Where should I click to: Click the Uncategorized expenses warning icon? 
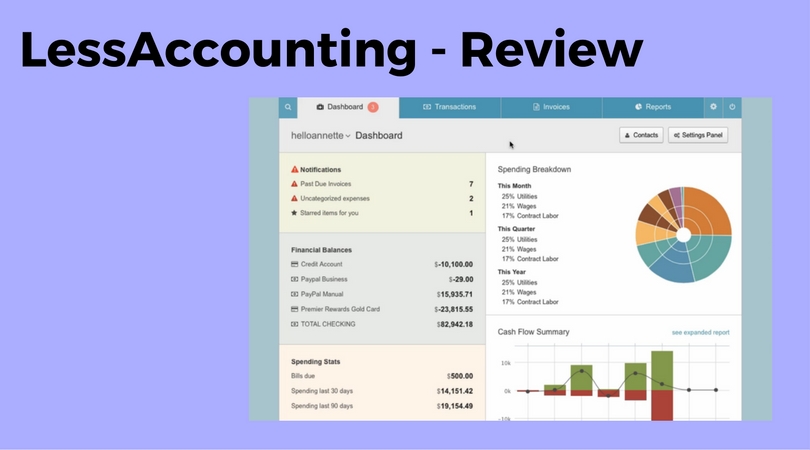pyautogui.click(x=294, y=198)
